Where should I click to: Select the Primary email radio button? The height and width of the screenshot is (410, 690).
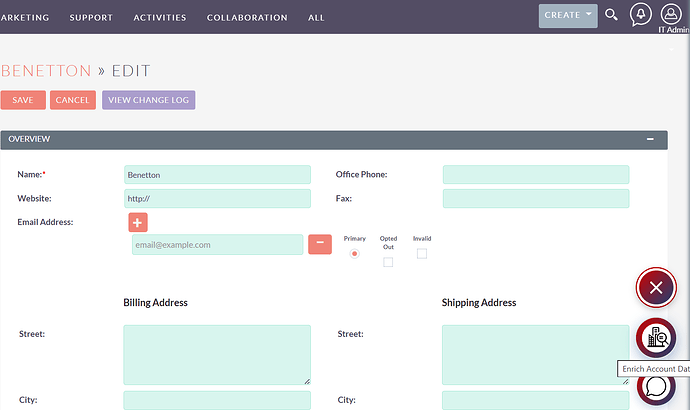(354, 254)
